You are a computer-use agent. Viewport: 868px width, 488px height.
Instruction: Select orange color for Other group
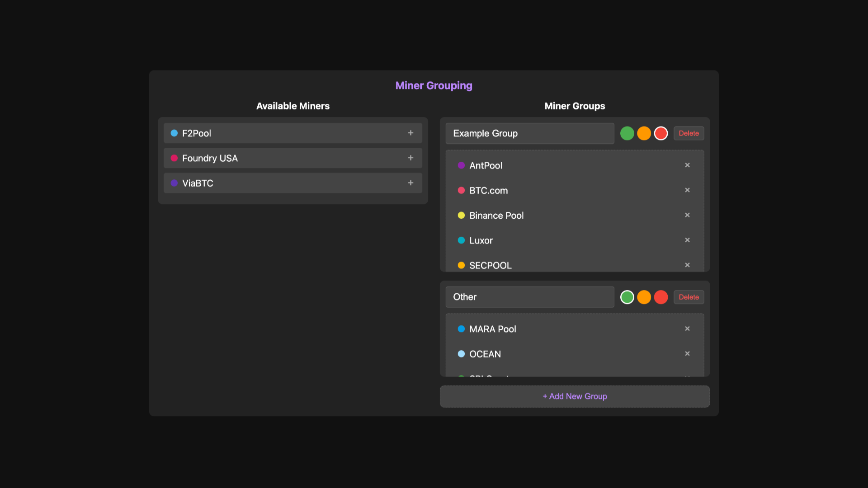click(x=644, y=297)
